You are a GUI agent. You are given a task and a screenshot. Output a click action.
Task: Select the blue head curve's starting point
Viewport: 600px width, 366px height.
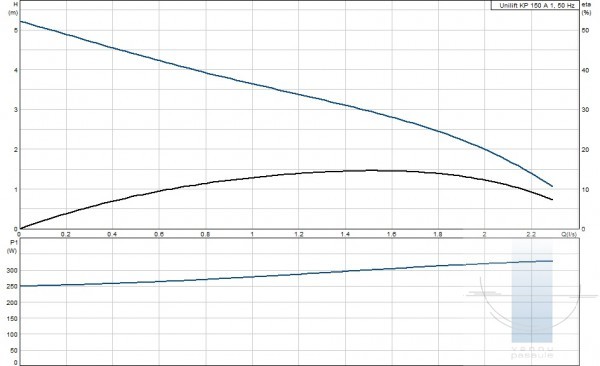tap(20, 21)
